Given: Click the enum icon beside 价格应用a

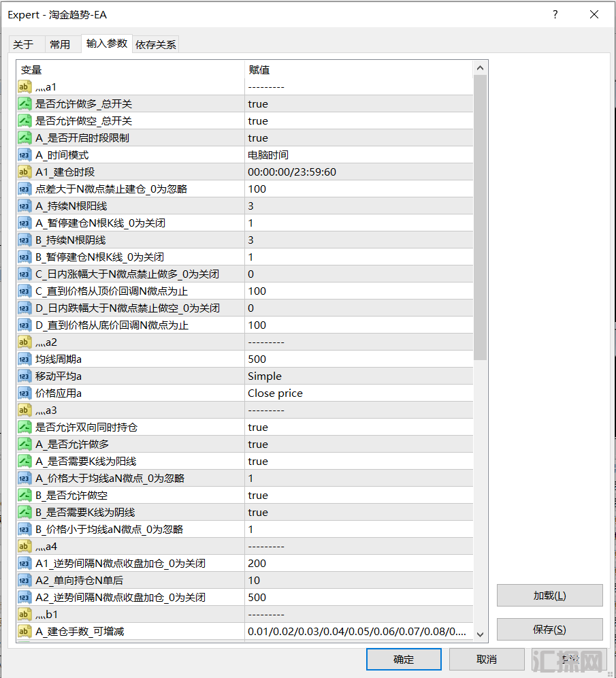Looking at the screenshot, I should (25, 393).
